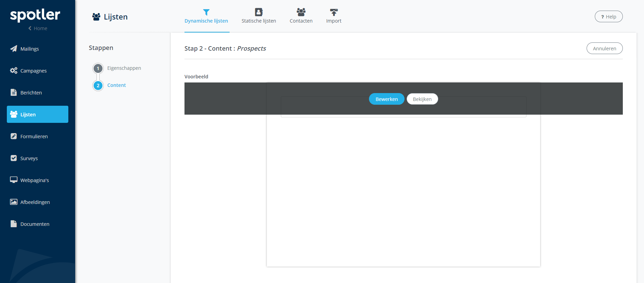Click the Berichten document icon
The height and width of the screenshot is (283, 644).
point(14,92)
